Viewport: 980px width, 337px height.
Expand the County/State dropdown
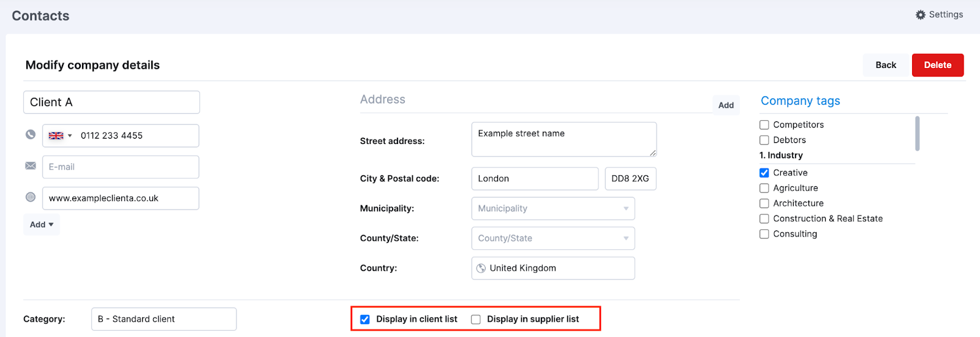(553, 238)
